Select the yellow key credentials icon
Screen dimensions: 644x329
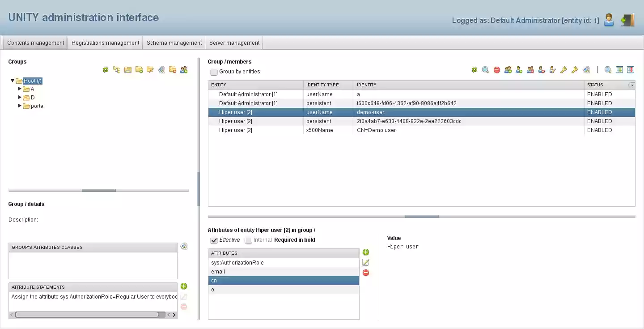pos(563,69)
